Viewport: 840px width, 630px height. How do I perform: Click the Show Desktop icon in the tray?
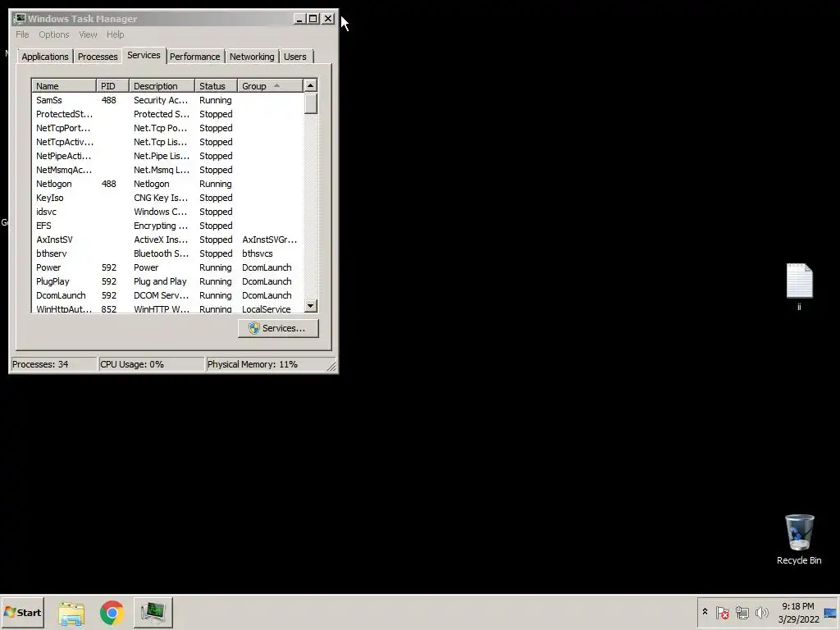830,613
